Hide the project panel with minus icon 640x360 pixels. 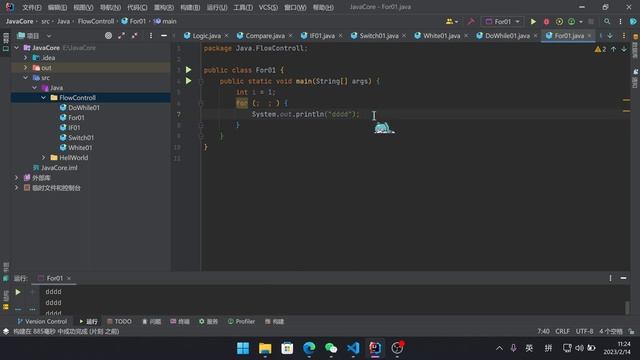click(164, 36)
